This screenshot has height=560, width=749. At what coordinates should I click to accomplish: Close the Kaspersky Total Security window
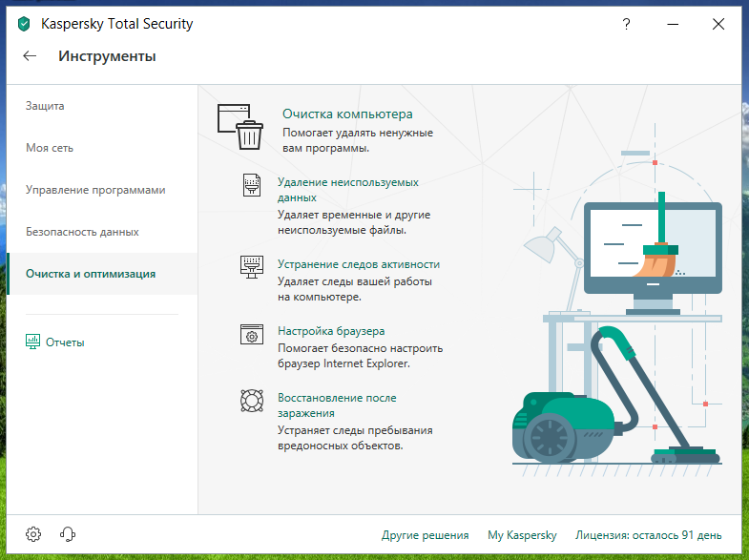[x=718, y=24]
